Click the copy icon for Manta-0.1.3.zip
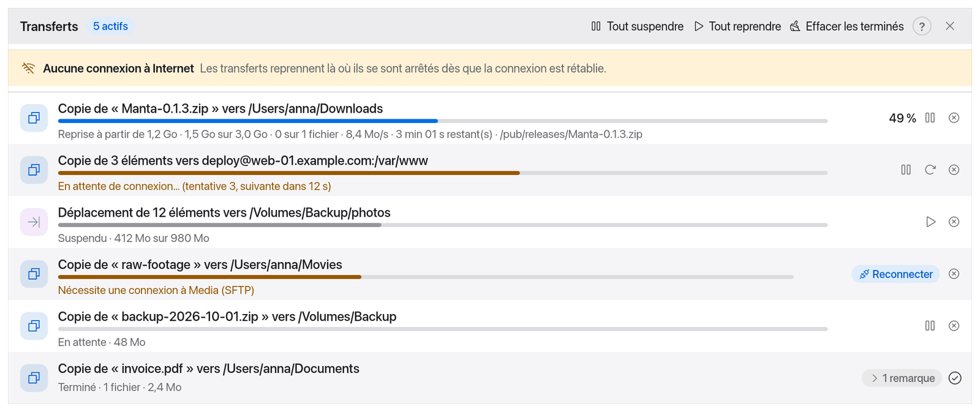The width and height of the screenshot is (980, 412). 34,118
